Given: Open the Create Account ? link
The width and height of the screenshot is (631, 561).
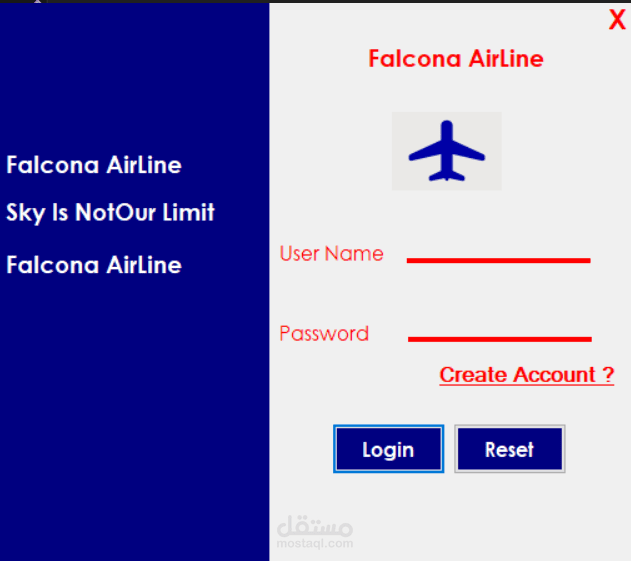Looking at the screenshot, I should coord(526,375).
